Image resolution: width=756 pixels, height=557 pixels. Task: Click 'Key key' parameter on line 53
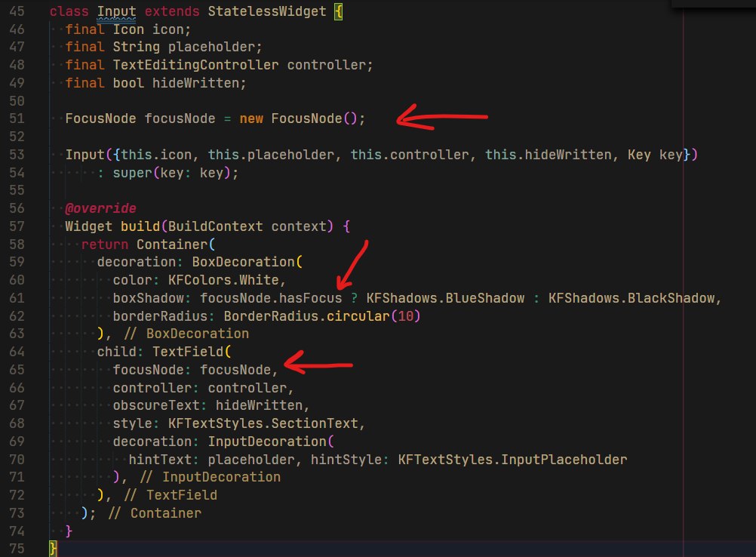[655, 155]
